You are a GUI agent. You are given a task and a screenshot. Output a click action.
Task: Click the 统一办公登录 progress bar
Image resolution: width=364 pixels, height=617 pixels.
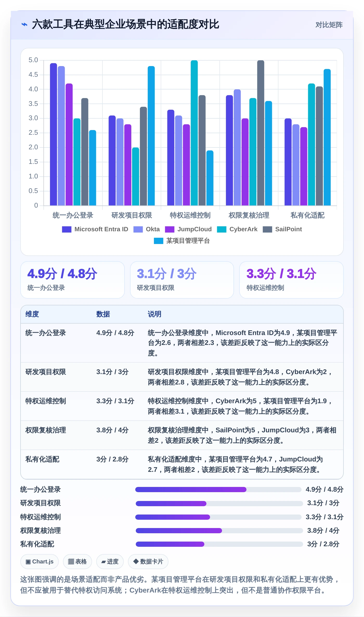pos(218,490)
